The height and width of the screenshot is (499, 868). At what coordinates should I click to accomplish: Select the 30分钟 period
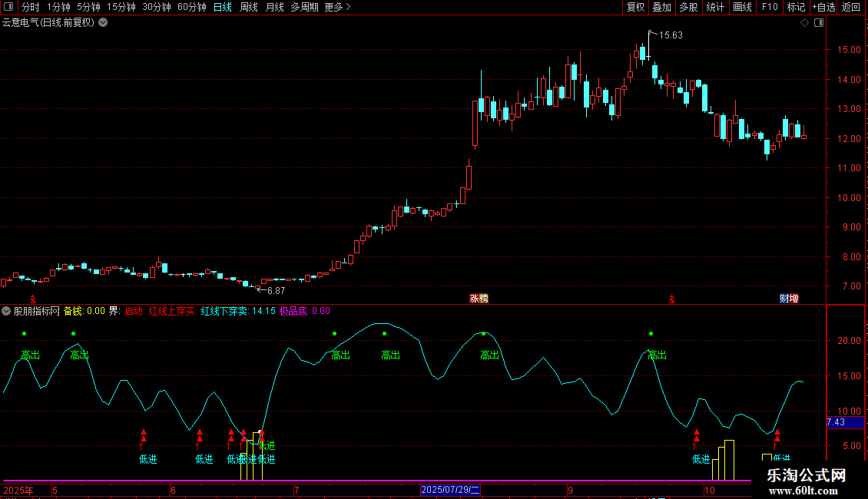(x=157, y=7)
